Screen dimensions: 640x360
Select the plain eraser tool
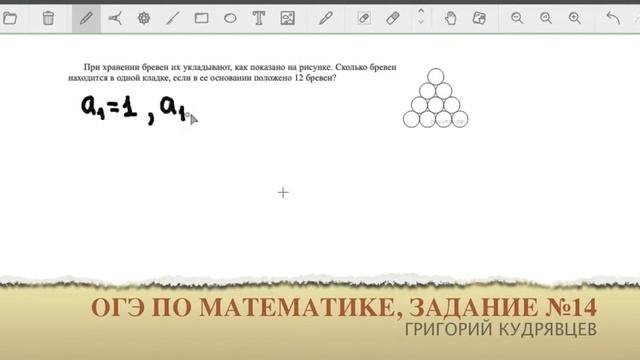[x=393, y=18]
